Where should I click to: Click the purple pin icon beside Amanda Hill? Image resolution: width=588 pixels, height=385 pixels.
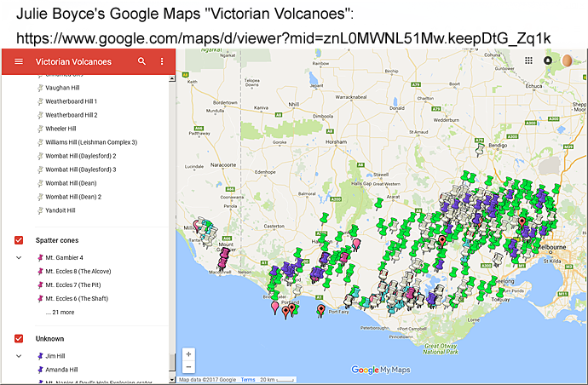(x=40, y=370)
